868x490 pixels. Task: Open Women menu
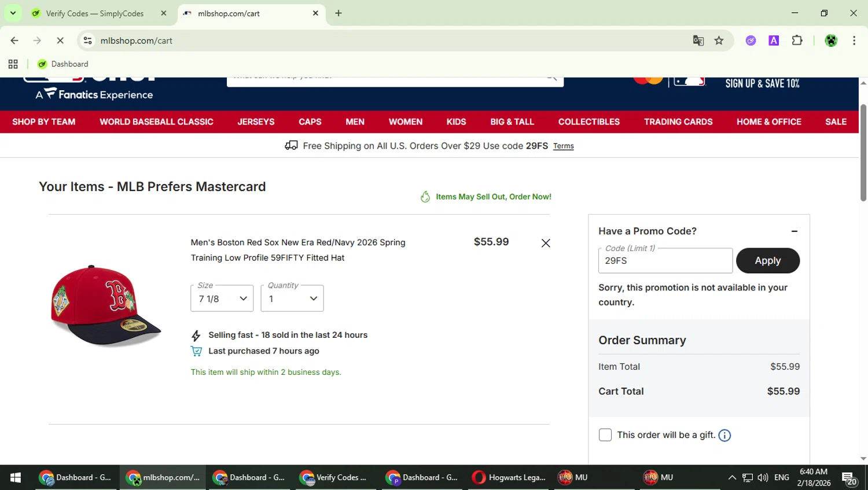pos(406,122)
